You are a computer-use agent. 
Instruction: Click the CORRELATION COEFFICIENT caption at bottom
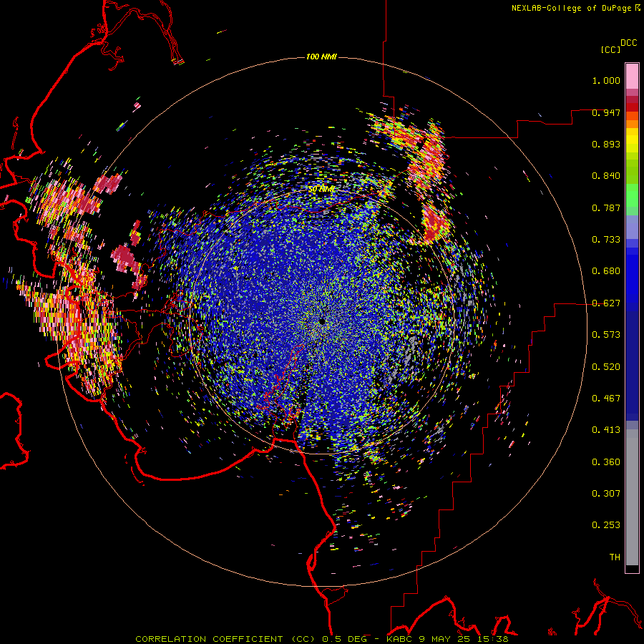(322, 639)
